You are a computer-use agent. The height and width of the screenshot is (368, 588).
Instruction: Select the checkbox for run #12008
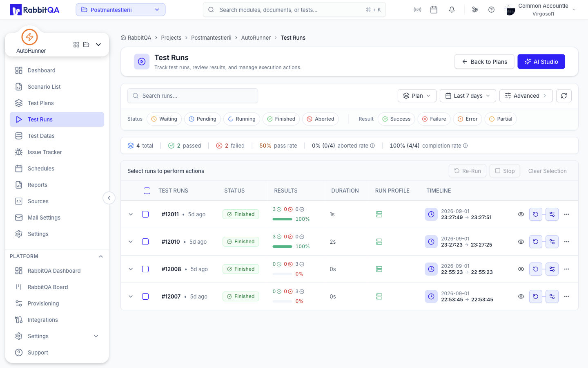click(x=145, y=269)
